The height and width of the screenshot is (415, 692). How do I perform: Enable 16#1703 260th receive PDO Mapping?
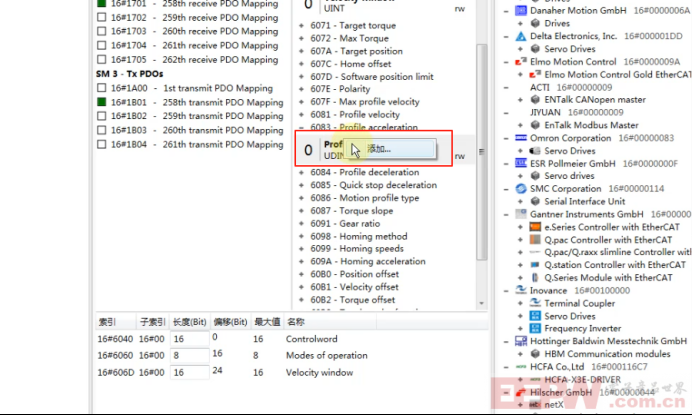click(102, 31)
